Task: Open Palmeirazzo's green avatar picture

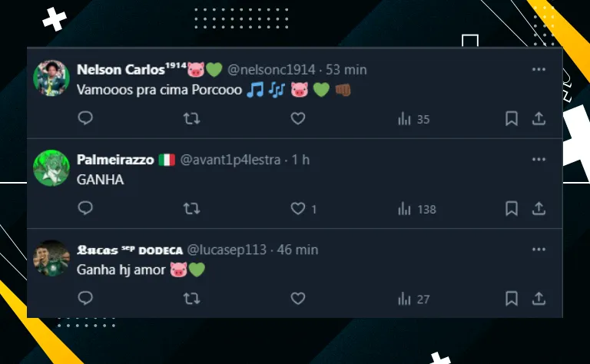Action: click(x=51, y=167)
